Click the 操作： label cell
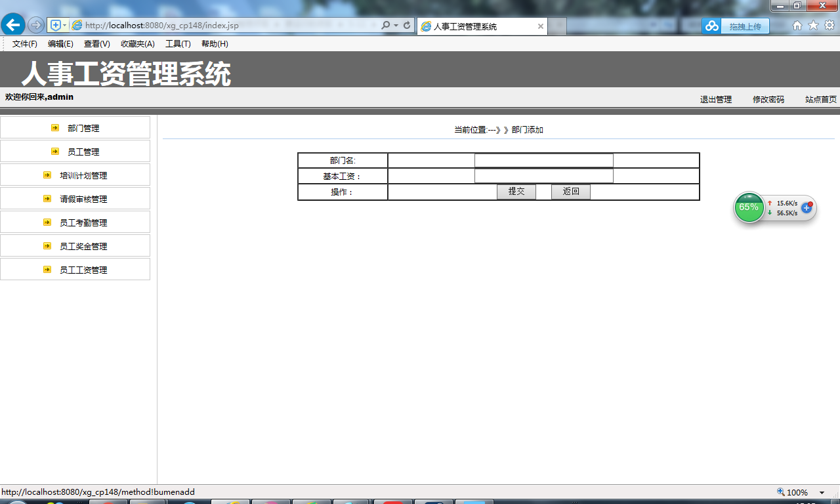Image resolution: width=840 pixels, height=504 pixels. (343, 192)
